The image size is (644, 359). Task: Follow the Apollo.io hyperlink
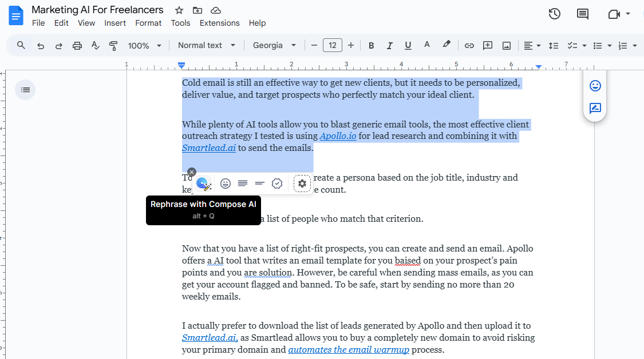click(x=338, y=136)
